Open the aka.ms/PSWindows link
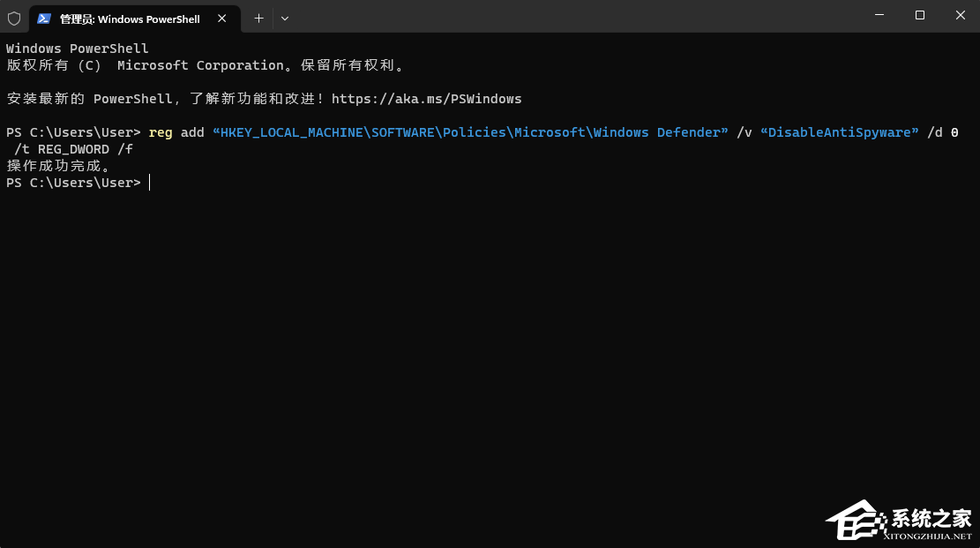980x548 pixels. click(x=426, y=99)
